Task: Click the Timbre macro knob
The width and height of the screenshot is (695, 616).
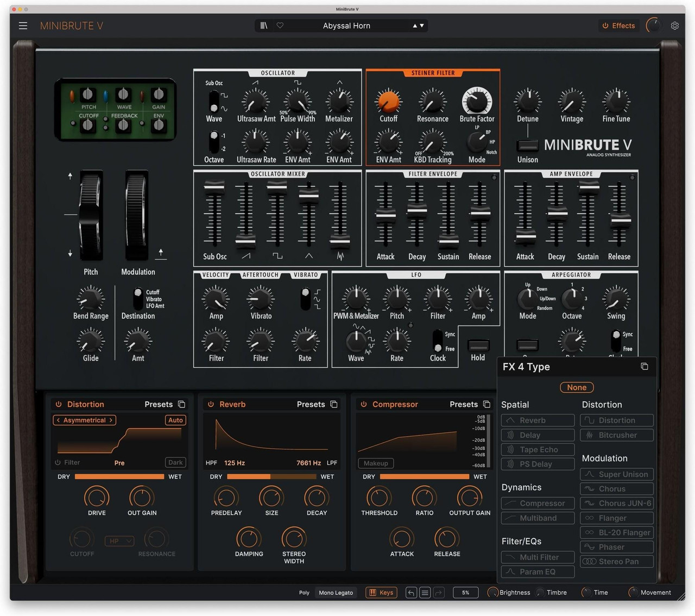Action: click(x=540, y=593)
